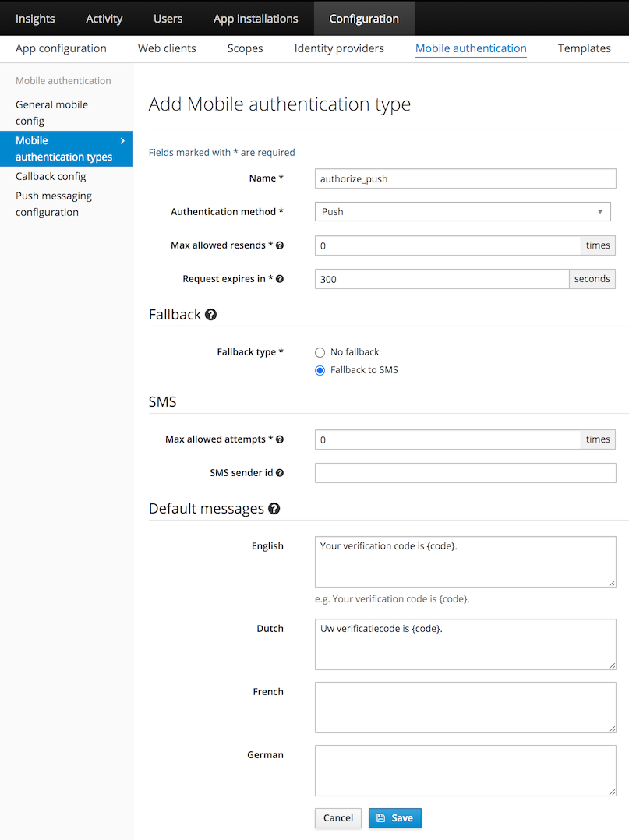This screenshot has width=629, height=840.
Task: Open the Scopes tab
Action: (245, 48)
